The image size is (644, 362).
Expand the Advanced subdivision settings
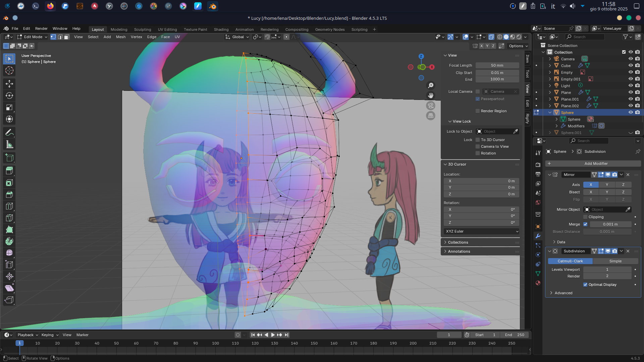pos(563,293)
